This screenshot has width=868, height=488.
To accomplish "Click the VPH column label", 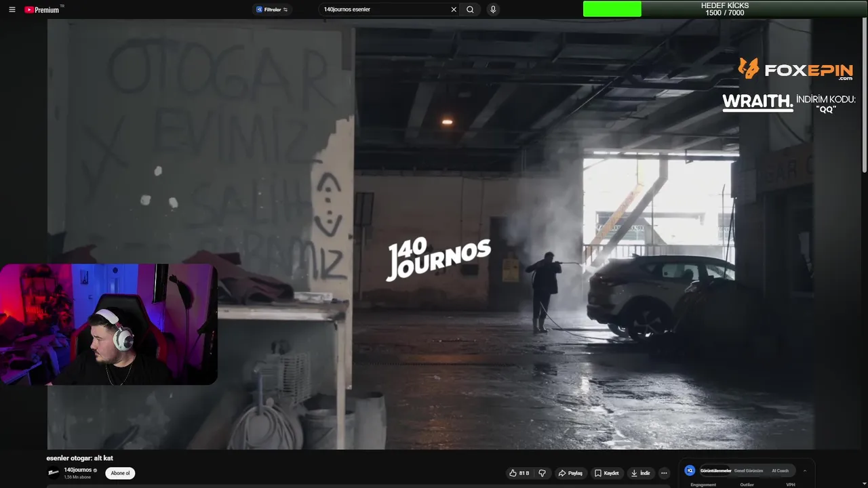I will click(791, 485).
